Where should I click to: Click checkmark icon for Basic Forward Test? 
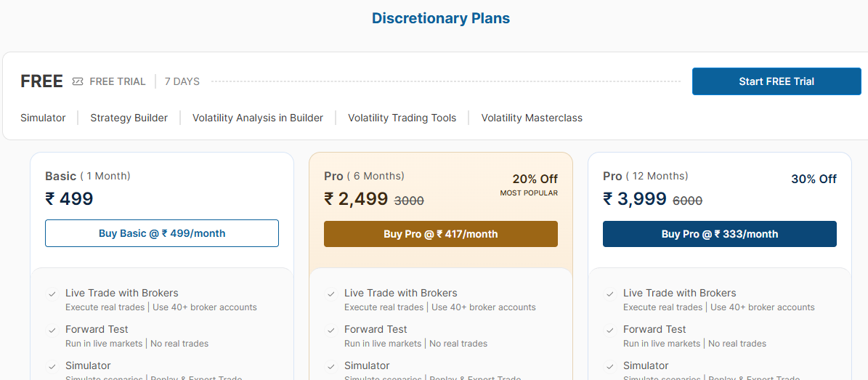(52, 331)
